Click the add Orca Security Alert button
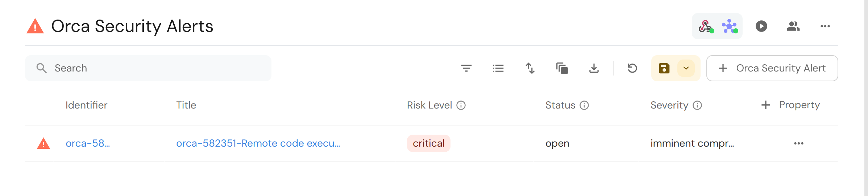This screenshot has width=868, height=196. click(772, 68)
